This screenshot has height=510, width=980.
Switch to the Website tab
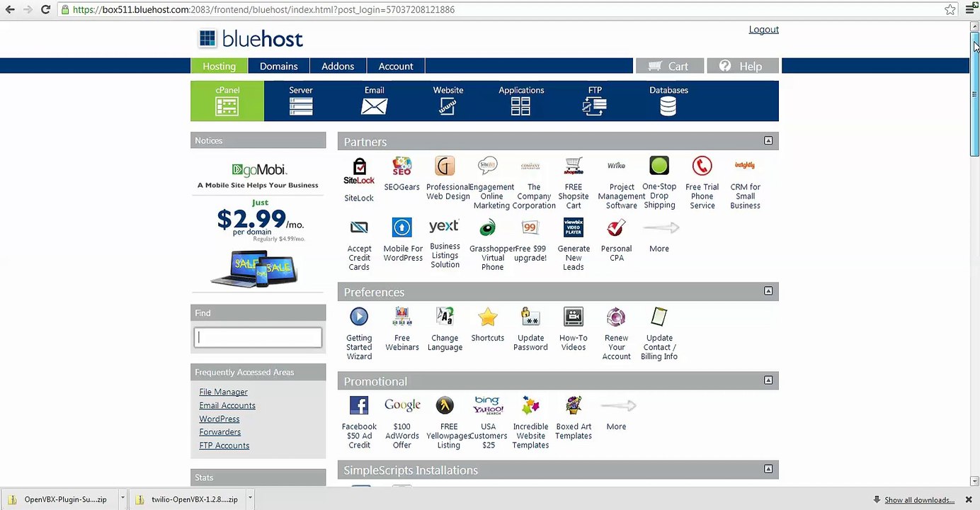point(448,101)
